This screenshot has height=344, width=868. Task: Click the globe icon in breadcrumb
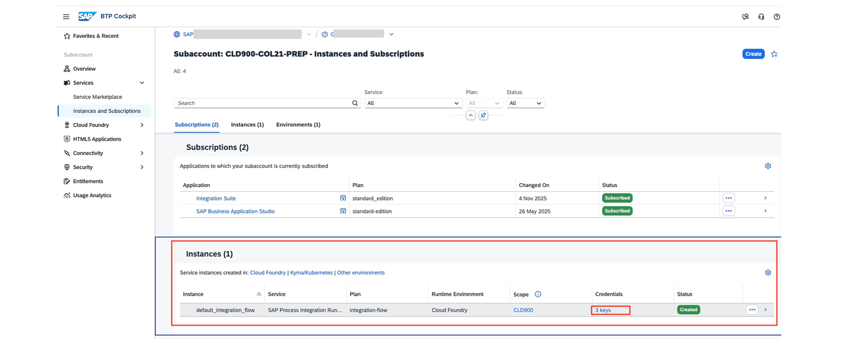click(x=177, y=34)
